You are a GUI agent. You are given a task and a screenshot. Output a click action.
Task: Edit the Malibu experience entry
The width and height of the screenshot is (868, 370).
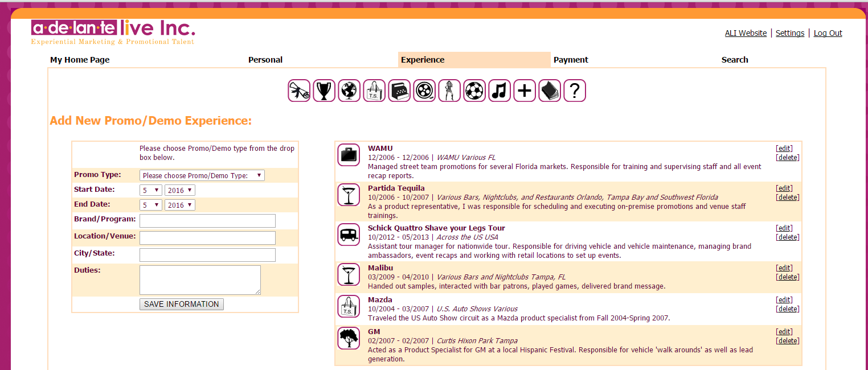[784, 268]
